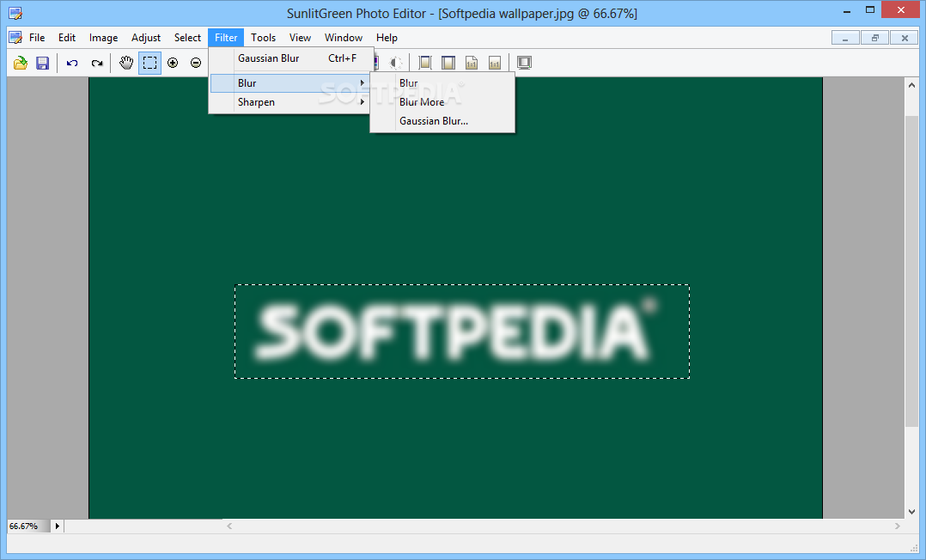Open the Window menu

pyautogui.click(x=343, y=38)
